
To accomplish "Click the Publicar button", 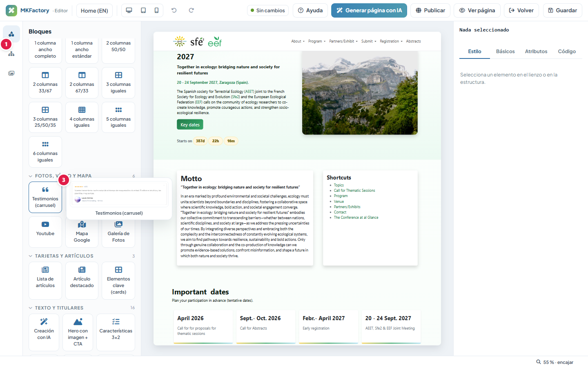I will tap(430, 11).
